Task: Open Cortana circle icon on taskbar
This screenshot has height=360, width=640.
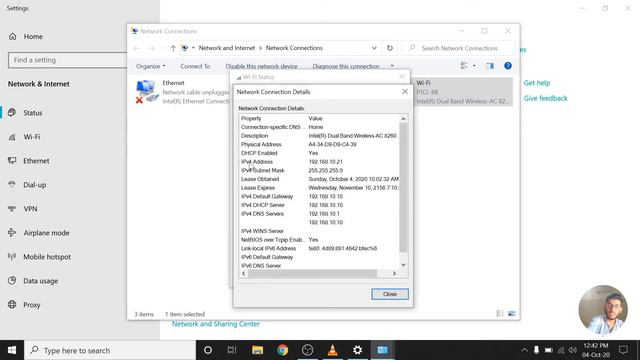Action: (208, 350)
